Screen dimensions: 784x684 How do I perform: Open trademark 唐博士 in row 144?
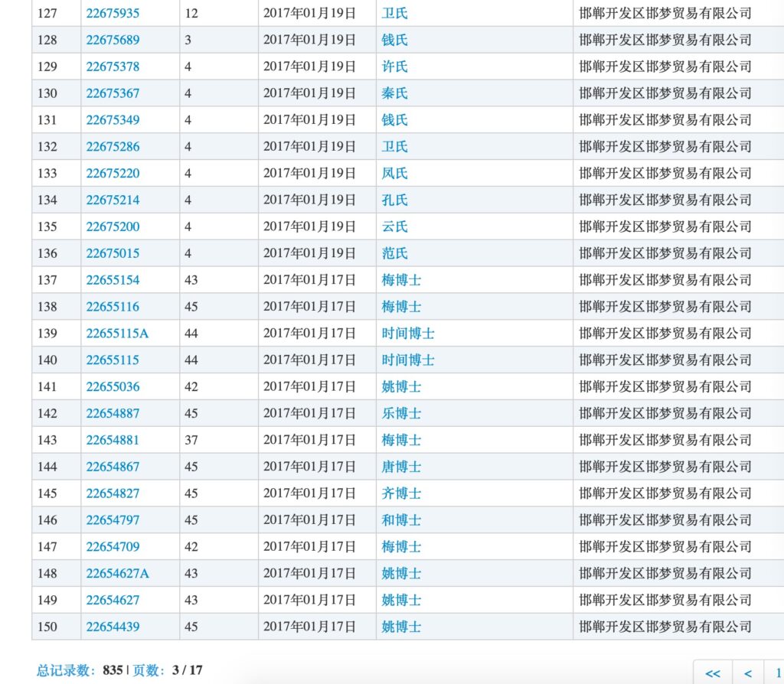point(401,467)
